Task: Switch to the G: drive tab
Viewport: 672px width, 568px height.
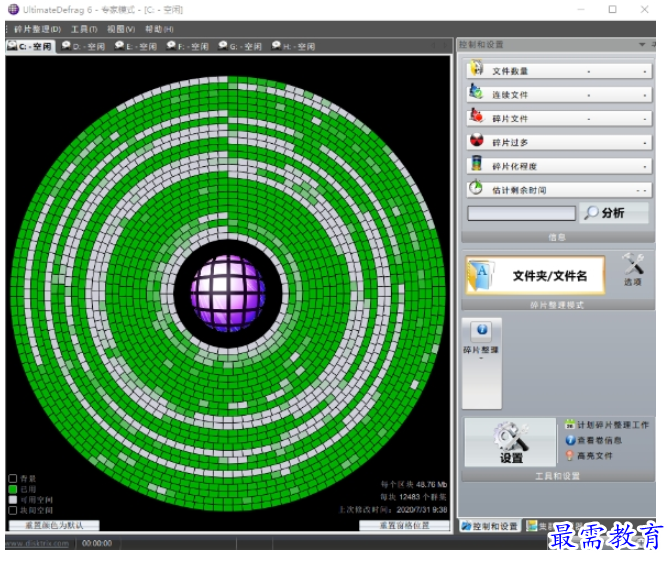Action: pos(240,46)
